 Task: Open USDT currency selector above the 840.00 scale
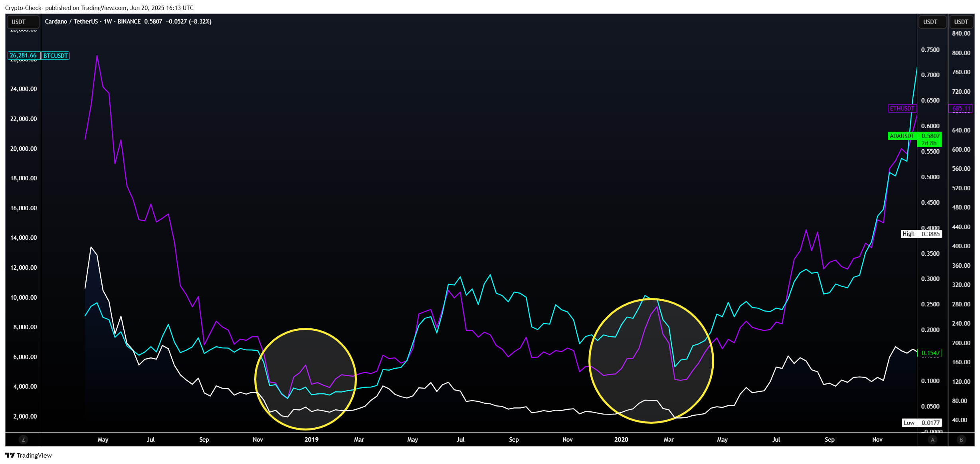pyautogui.click(x=961, y=22)
